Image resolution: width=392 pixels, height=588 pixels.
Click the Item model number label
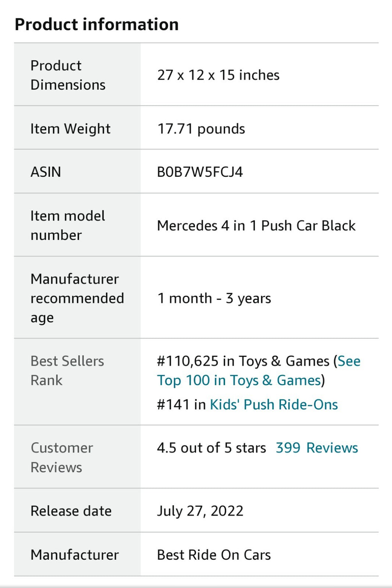[x=67, y=225]
